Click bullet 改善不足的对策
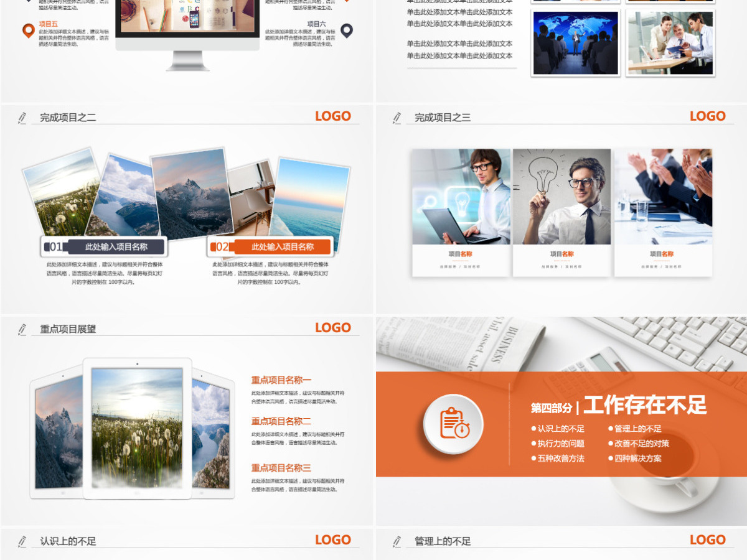This screenshot has width=747, height=560. point(638,444)
